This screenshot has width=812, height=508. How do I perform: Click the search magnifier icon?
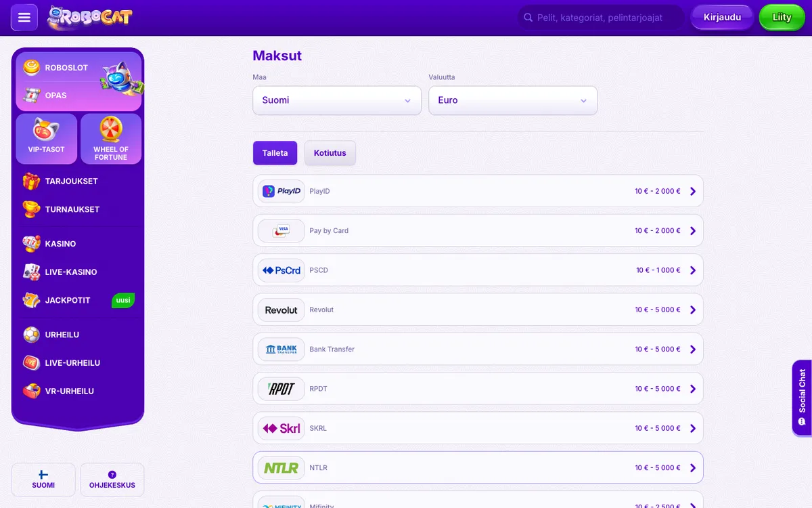click(528, 18)
